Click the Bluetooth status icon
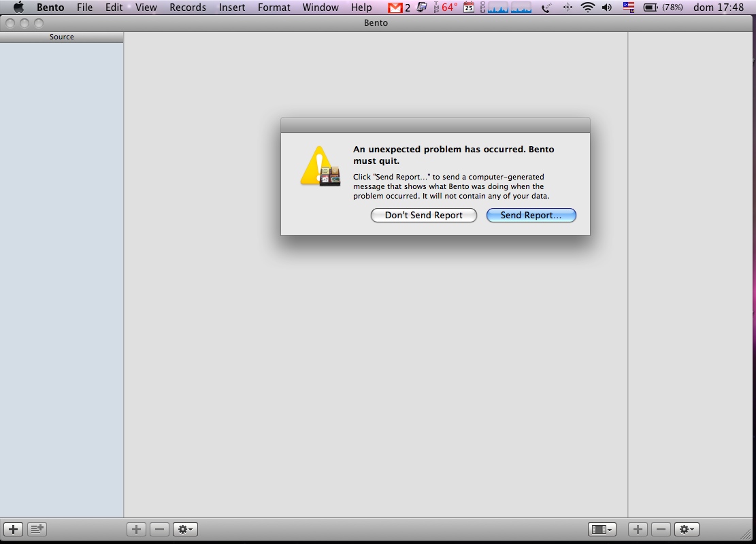Viewport: 756px width, 544px height. [568, 7]
